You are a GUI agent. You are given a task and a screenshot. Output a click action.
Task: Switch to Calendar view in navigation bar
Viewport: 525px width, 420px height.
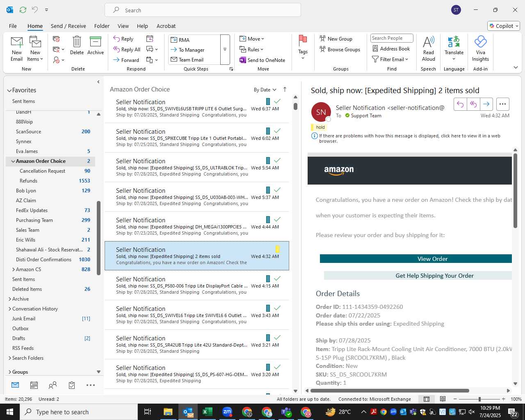(x=34, y=385)
